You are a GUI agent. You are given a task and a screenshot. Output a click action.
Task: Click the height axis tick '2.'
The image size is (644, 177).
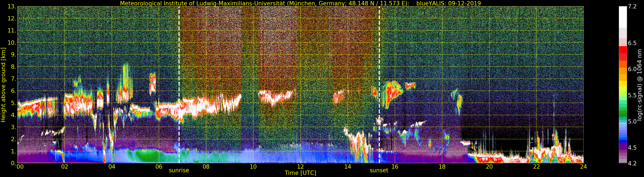(14, 139)
